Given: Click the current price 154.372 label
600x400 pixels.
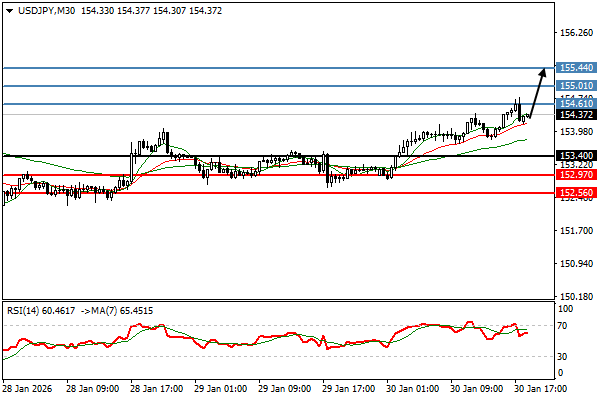Looking at the screenshot, I should (576, 115).
